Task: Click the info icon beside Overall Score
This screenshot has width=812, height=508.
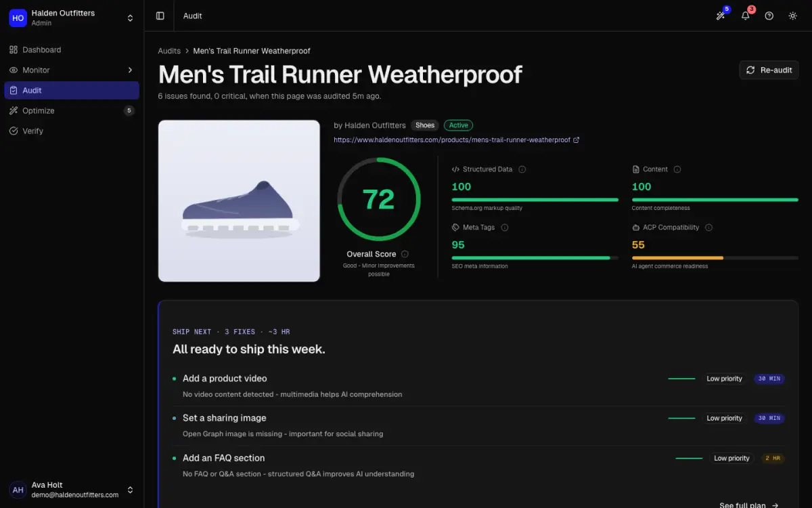Action: point(405,254)
